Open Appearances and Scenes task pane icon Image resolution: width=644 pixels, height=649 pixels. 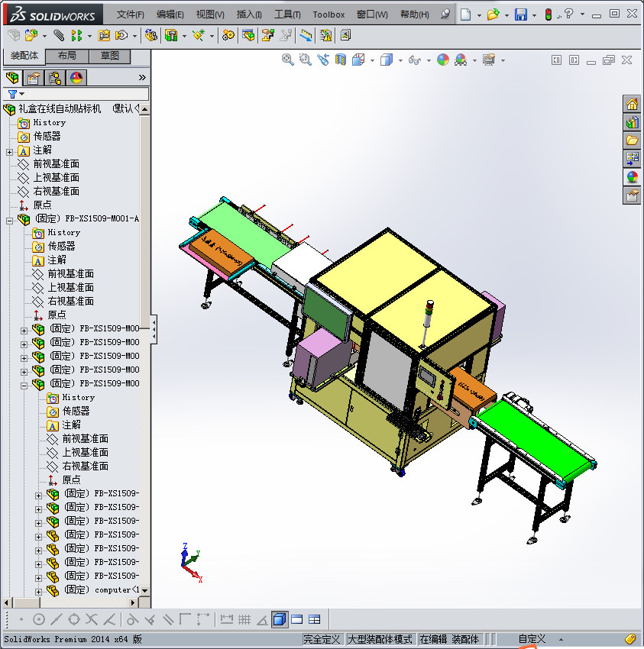pyautogui.click(x=632, y=177)
